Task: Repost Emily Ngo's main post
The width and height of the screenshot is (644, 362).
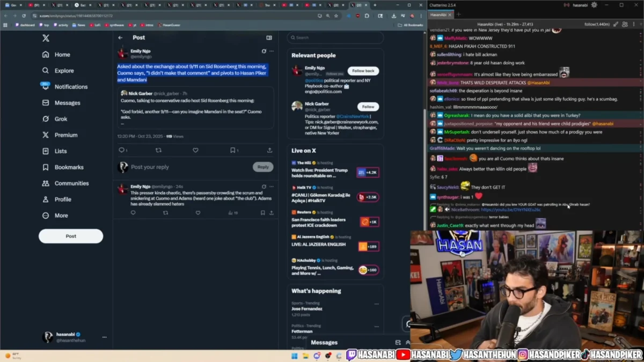Action: pos(158,150)
